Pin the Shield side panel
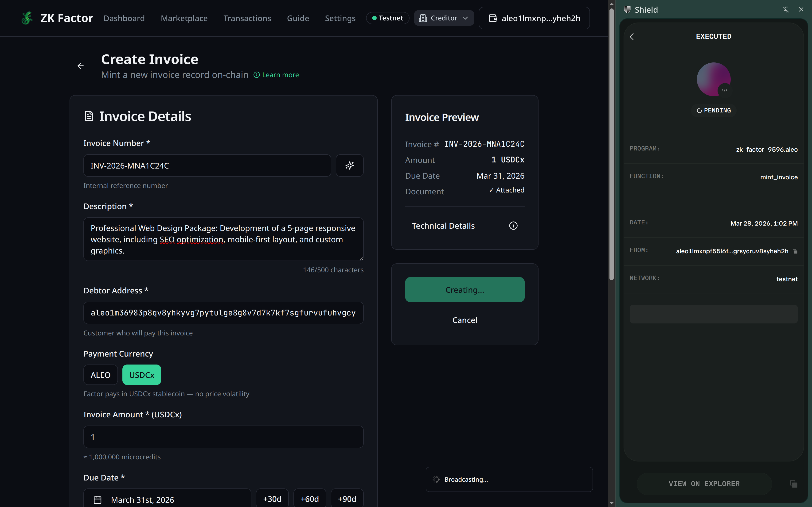Screen dimensions: 812x507 [786, 9]
